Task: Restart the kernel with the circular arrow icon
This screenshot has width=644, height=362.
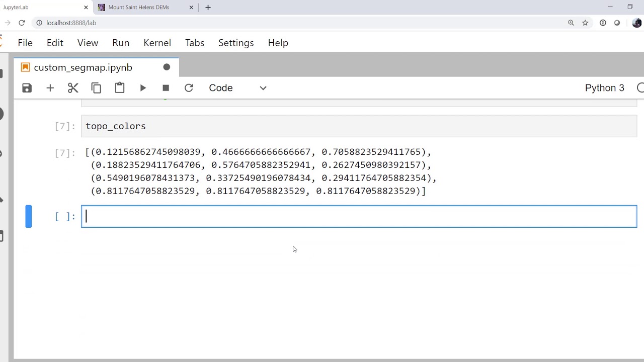Action: (x=189, y=88)
